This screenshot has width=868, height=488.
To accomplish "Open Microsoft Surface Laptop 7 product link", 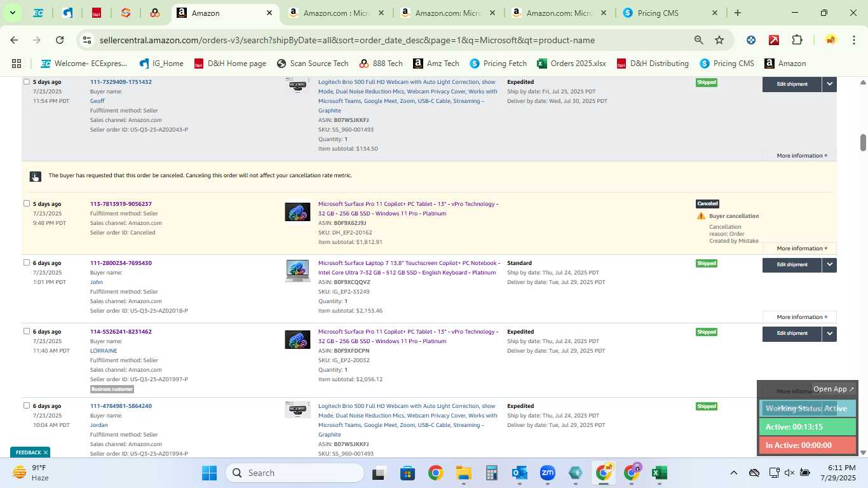I will coord(409,268).
